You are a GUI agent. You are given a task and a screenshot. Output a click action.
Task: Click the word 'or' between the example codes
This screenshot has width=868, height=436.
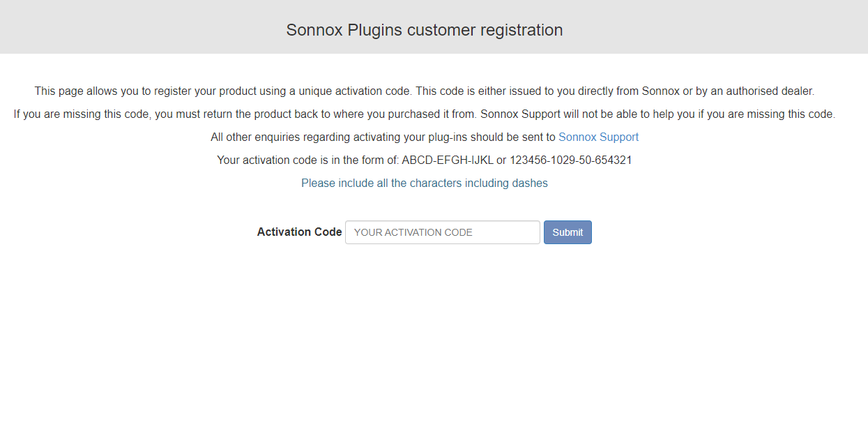(501, 160)
